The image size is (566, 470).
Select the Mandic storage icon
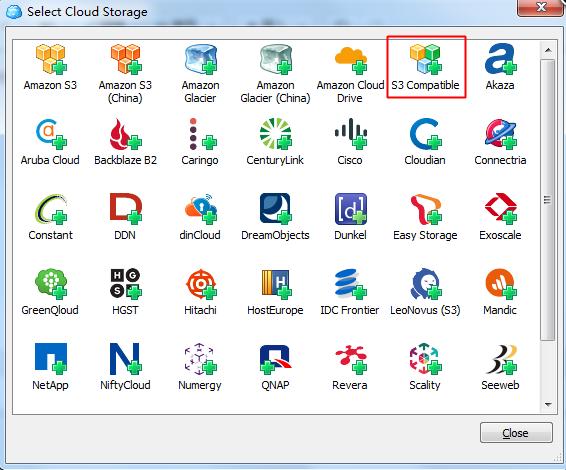tap(501, 284)
